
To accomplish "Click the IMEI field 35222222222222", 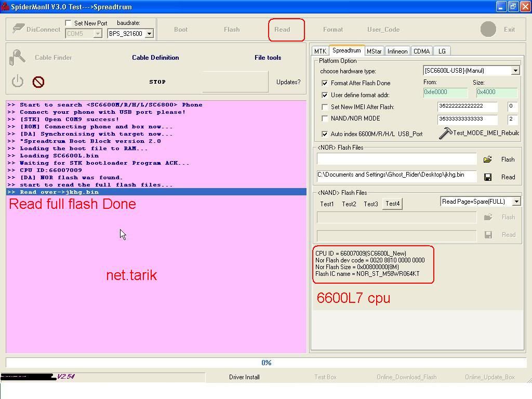I will (467, 106).
